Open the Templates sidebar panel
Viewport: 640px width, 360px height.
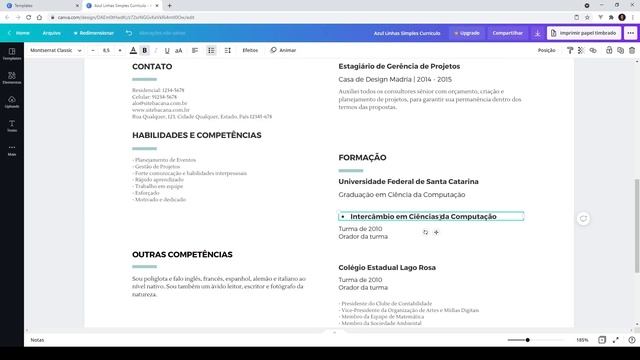(x=12, y=54)
